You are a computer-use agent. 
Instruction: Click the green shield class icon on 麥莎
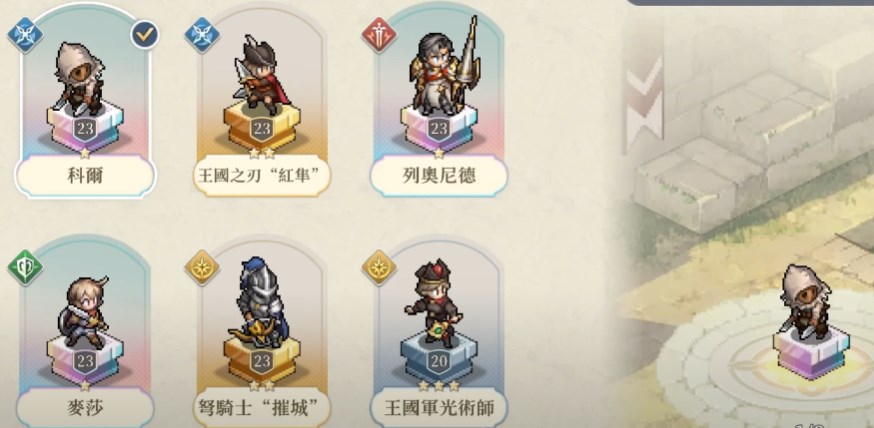(x=25, y=268)
